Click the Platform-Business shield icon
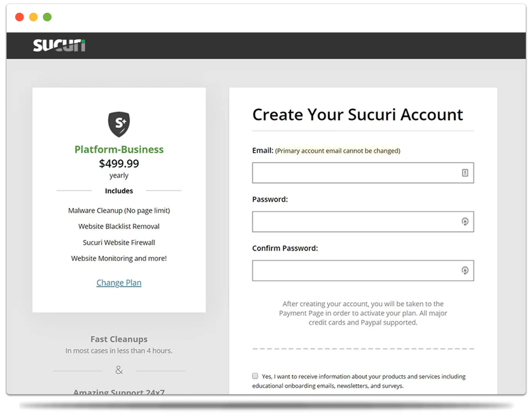 pos(119,124)
